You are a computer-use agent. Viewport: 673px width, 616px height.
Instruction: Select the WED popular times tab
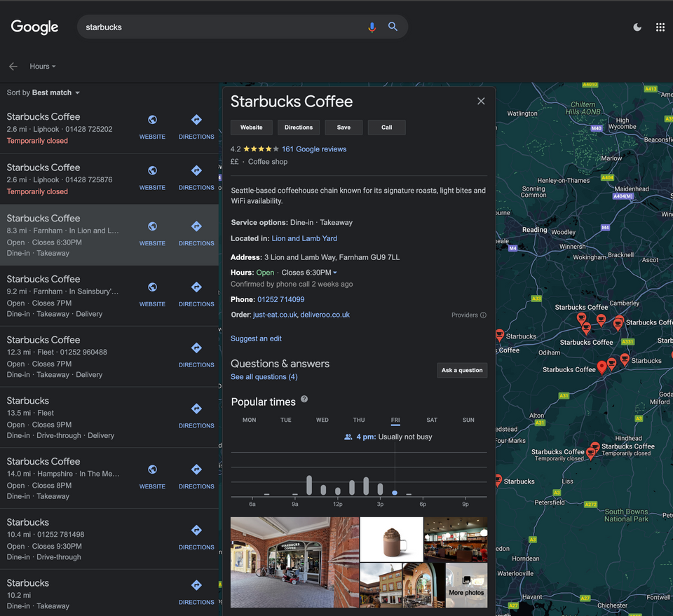(x=322, y=420)
